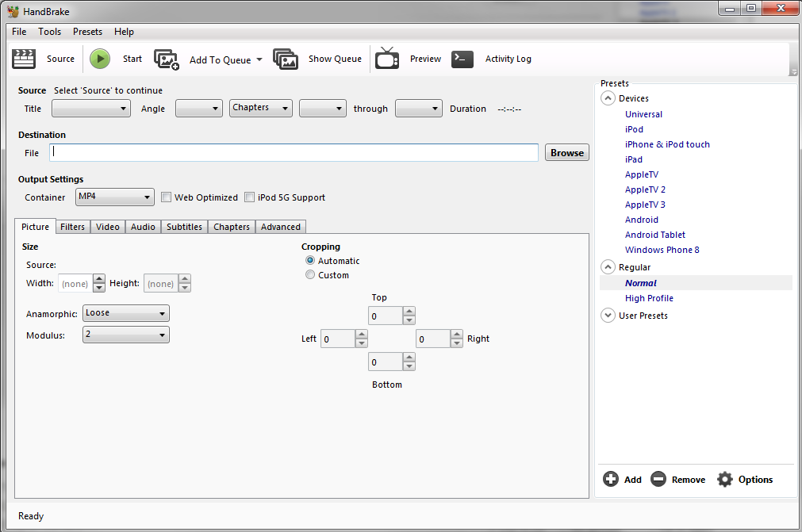Collapse the Devices presets group

point(608,98)
